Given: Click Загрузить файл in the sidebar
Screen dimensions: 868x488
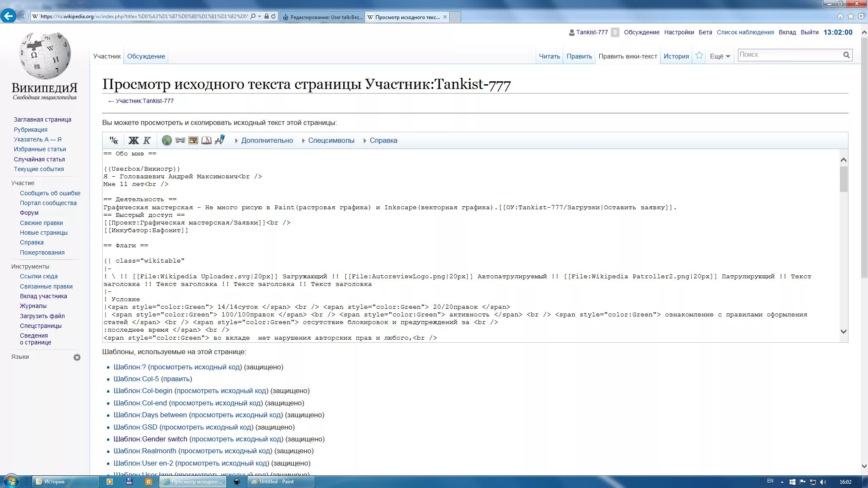Looking at the screenshot, I should [x=42, y=316].
